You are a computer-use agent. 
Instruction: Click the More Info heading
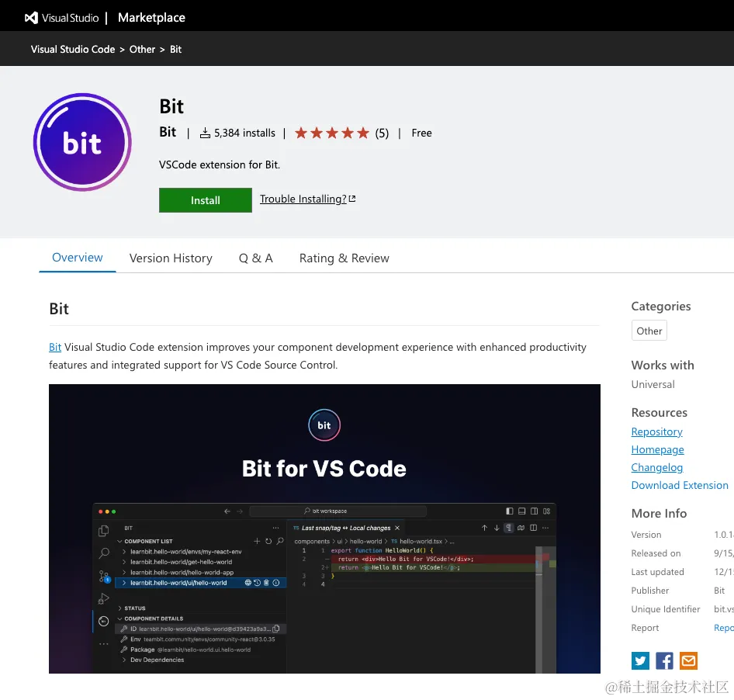pos(659,513)
